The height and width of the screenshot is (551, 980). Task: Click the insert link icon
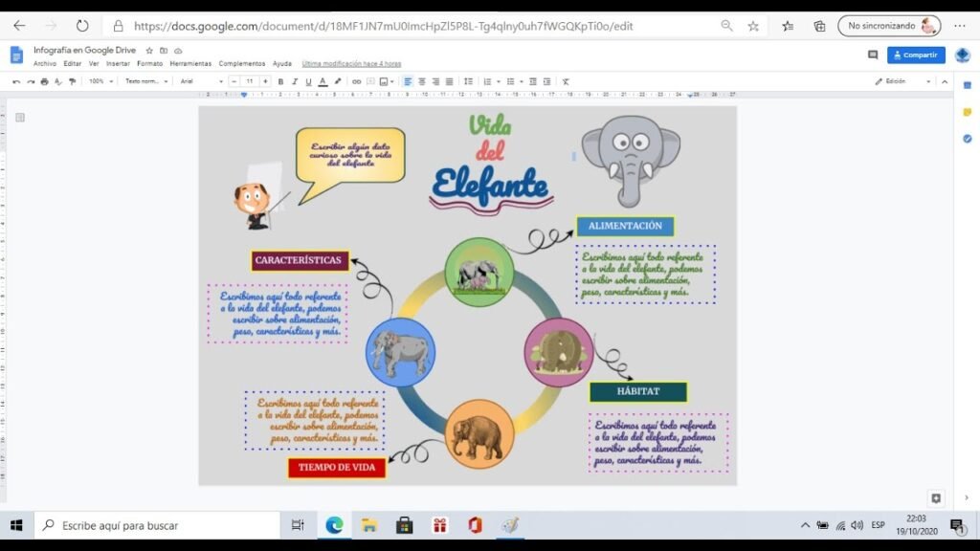tap(356, 82)
